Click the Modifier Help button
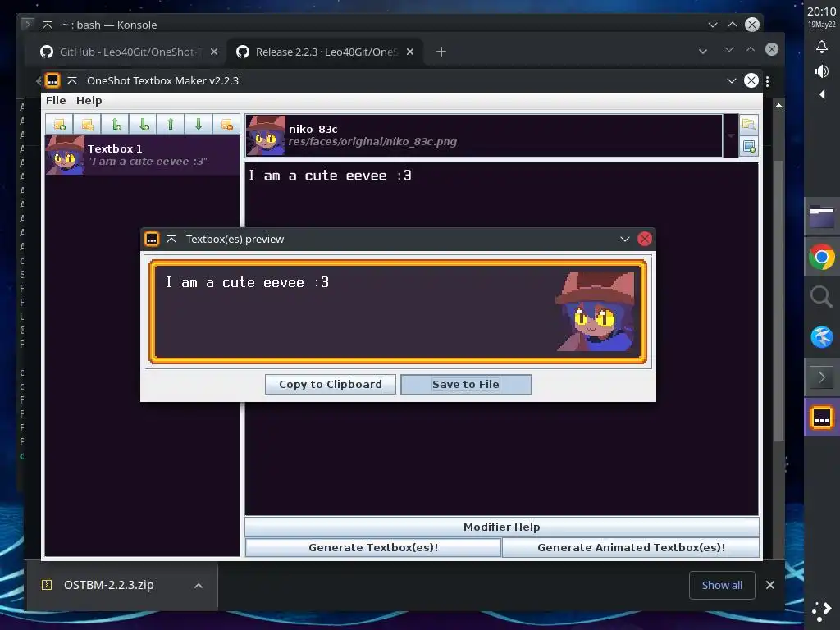 point(501,527)
